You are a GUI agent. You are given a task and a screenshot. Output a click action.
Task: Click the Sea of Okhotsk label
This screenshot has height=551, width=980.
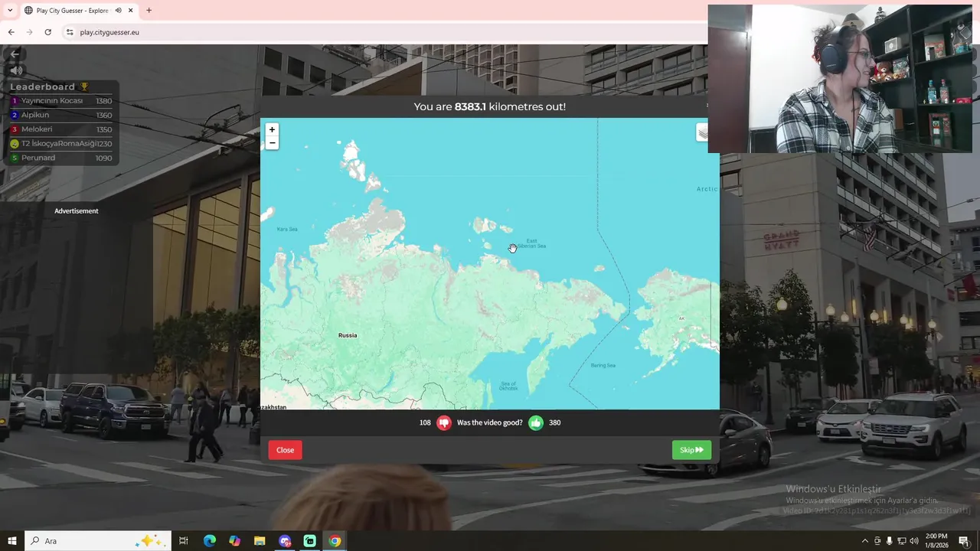coord(508,386)
